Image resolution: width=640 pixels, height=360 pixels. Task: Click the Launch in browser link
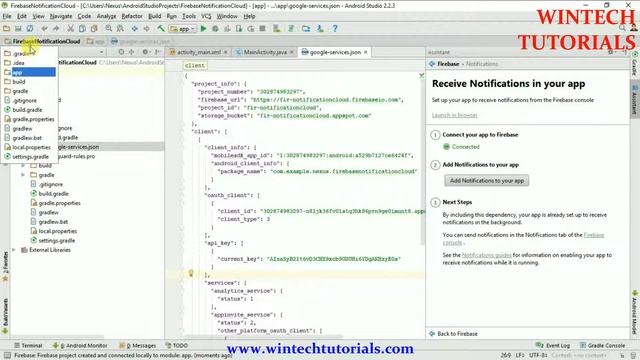pos(454,115)
